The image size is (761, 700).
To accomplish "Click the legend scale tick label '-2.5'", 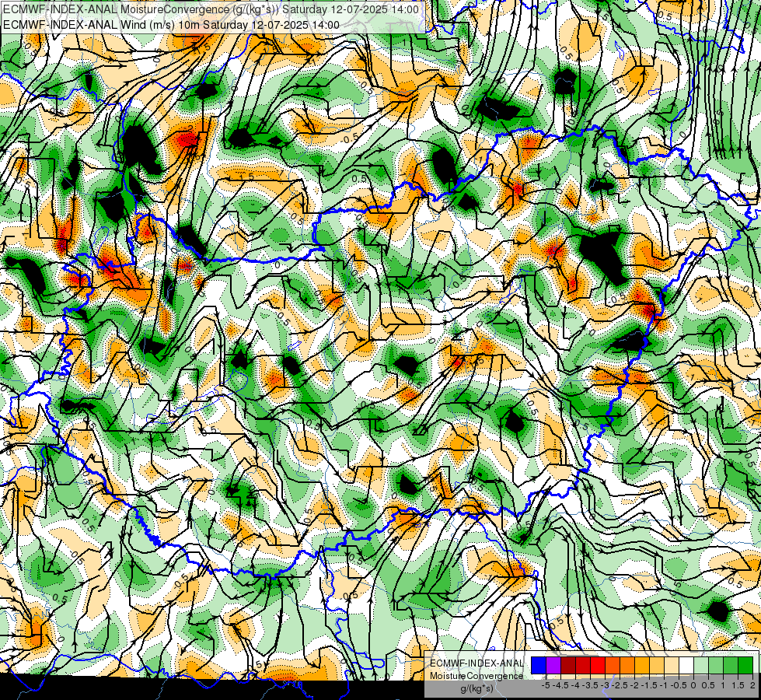I will (620, 685).
